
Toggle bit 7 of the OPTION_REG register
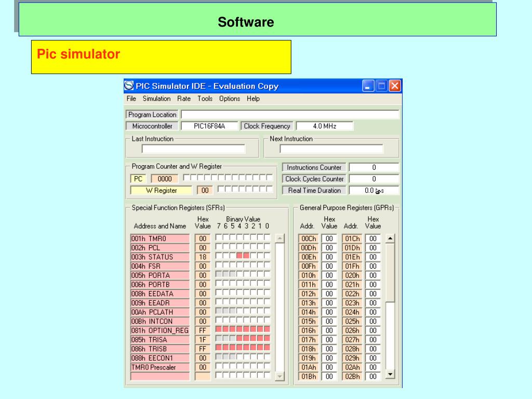point(219,329)
